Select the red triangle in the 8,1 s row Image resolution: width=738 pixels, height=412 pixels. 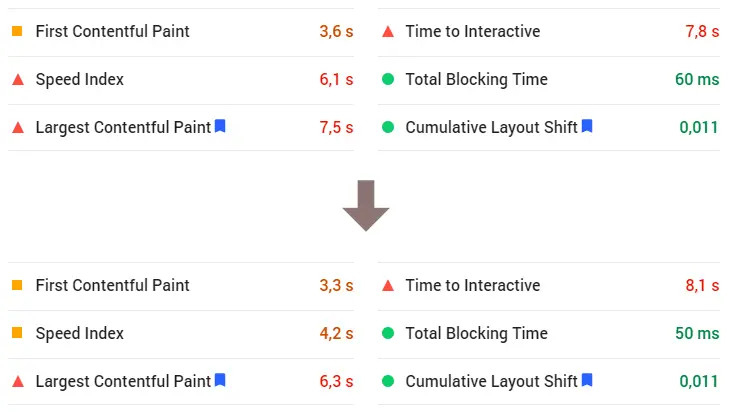[388, 285]
